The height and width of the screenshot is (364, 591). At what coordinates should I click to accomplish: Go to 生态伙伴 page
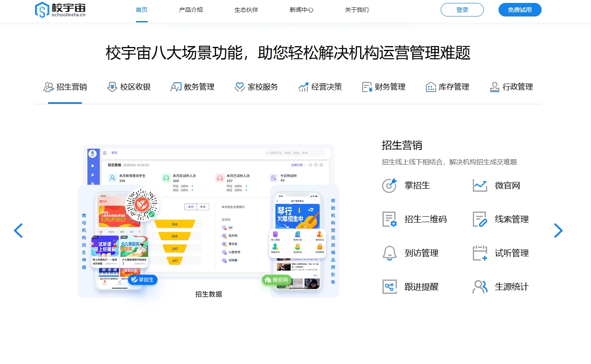[246, 10]
